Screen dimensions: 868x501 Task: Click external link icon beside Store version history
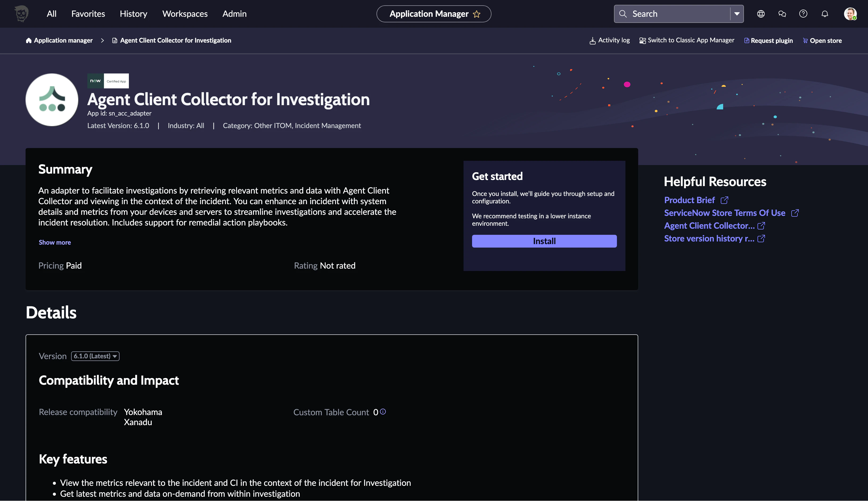(x=761, y=239)
